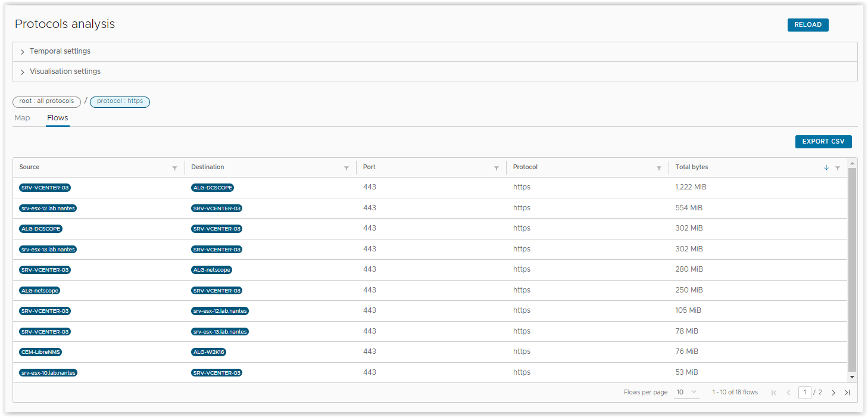Click the ALG-netscope source tag
868x417 pixels.
click(x=39, y=291)
